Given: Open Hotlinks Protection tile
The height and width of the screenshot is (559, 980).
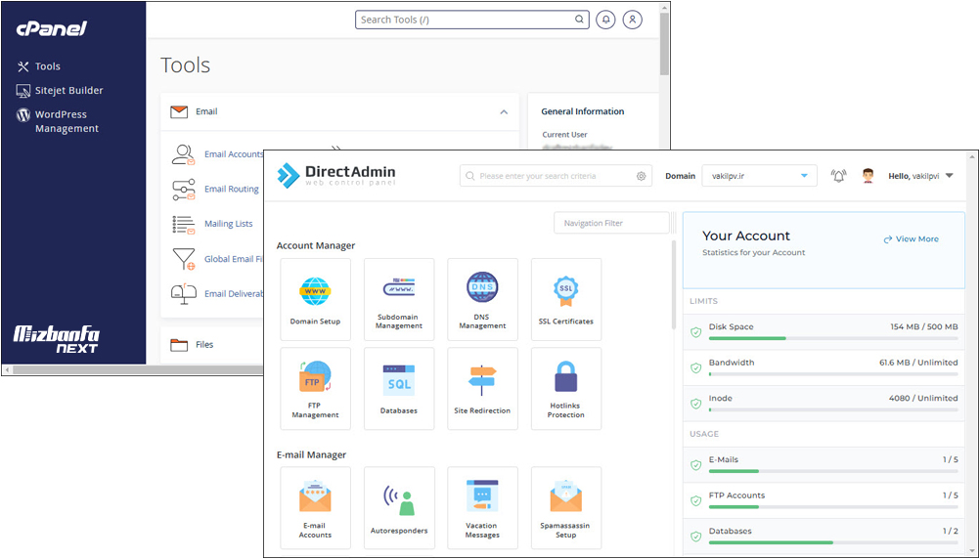Looking at the screenshot, I should (x=565, y=388).
